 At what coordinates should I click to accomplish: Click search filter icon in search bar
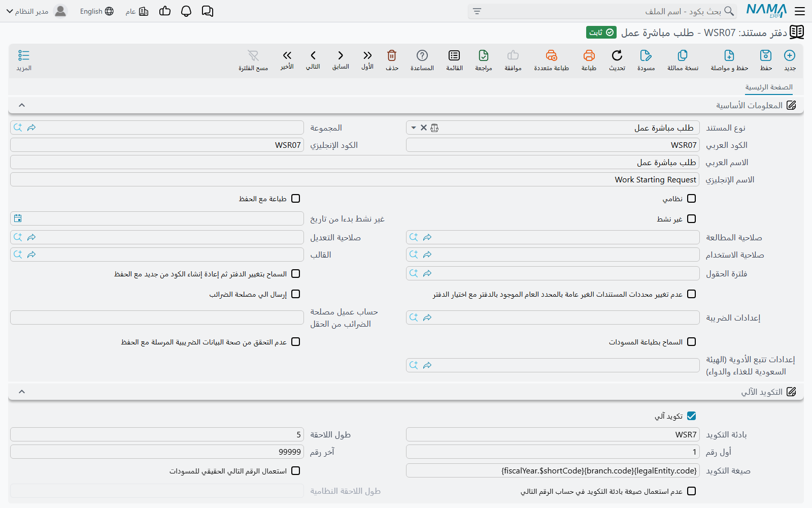477,11
